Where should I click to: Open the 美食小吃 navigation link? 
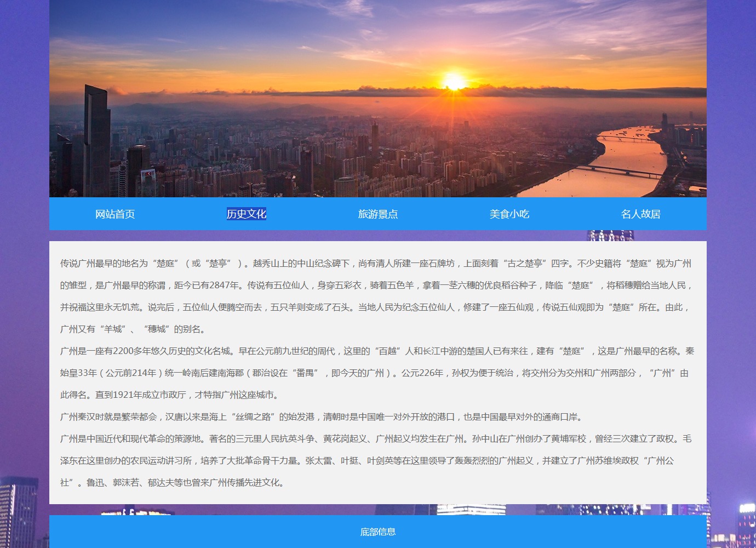[x=509, y=214]
